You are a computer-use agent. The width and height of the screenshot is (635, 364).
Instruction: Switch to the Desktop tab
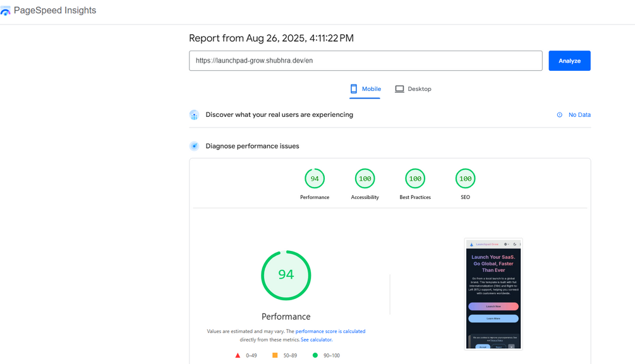point(413,89)
